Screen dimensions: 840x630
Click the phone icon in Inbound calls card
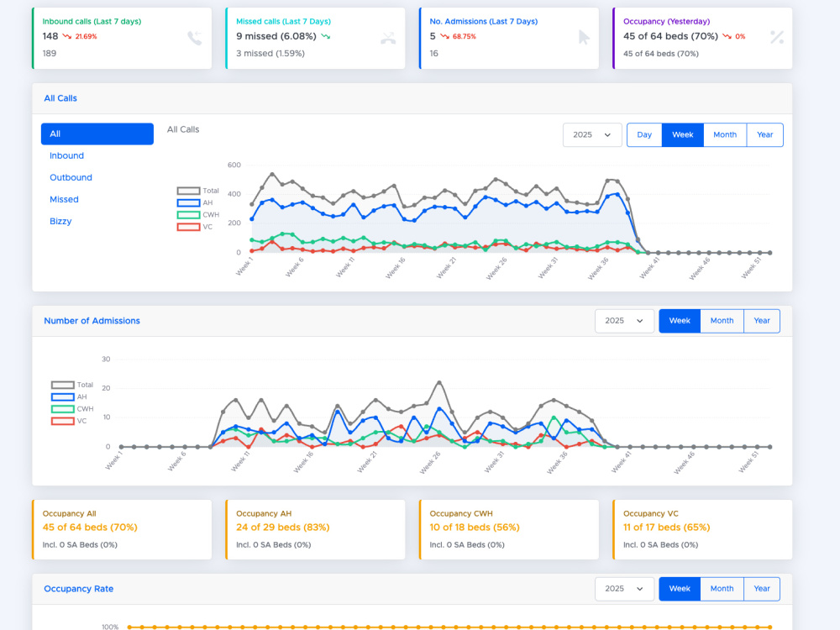click(x=195, y=38)
